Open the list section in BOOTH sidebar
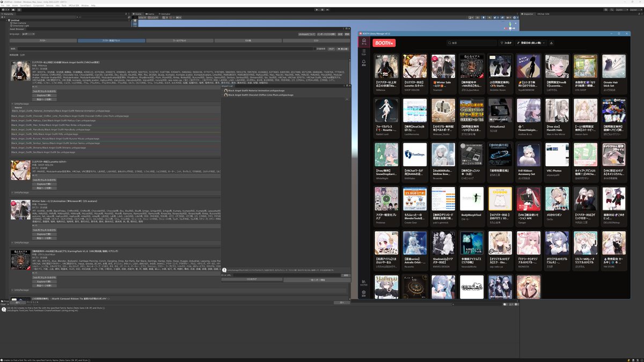The image size is (644, 362). tap(363, 53)
